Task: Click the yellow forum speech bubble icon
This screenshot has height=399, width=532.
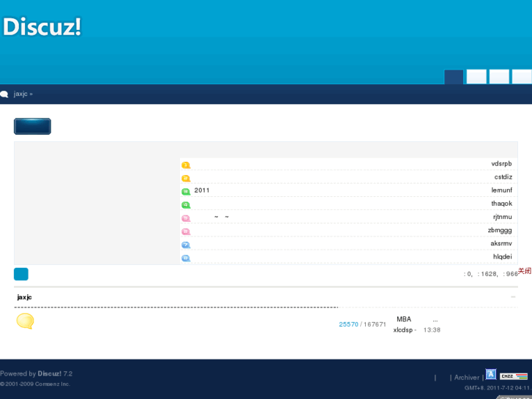Action: click(x=25, y=321)
